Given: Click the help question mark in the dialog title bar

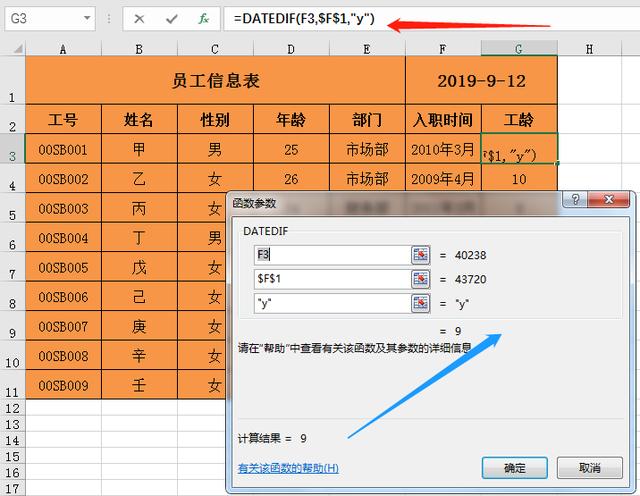Looking at the screenshot, I should [x=575, y=200].
